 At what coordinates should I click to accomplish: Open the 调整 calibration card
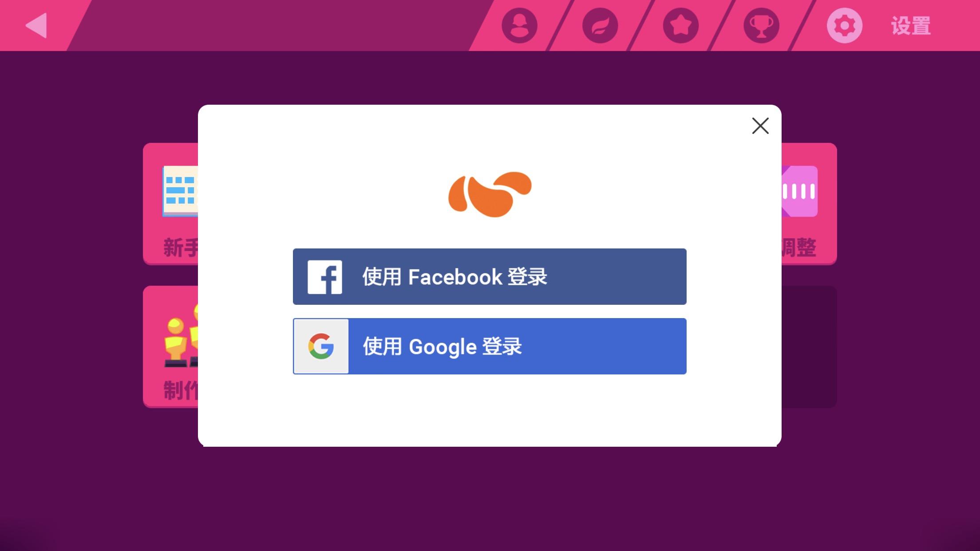(809, 204)
